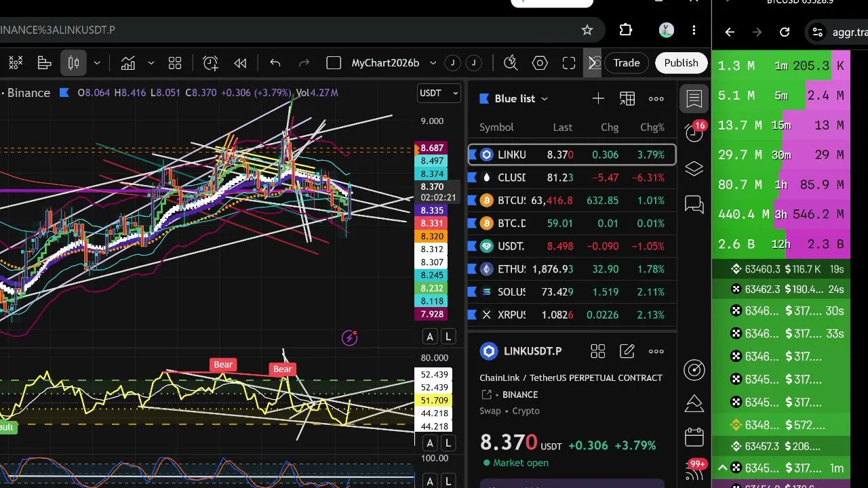
Task: Select the LINKU row in watchlist
Action: [572, 155]
